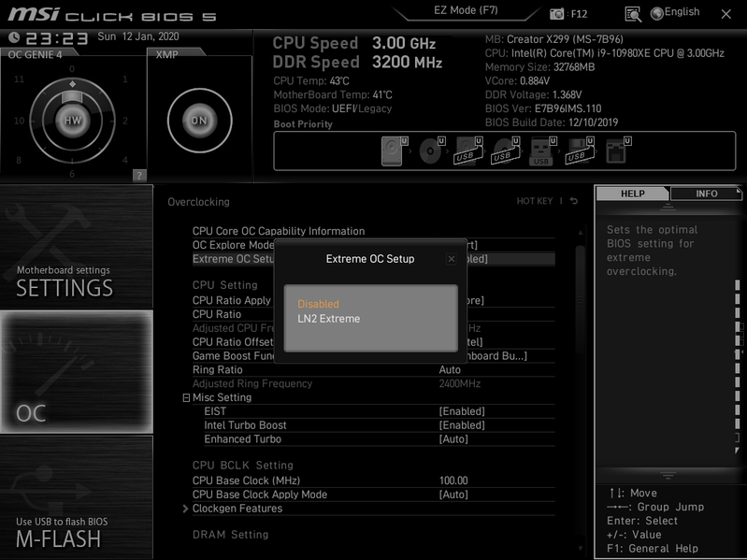Go back using the return arrow icon
Screen dimensions: 747x560
(574, 201)
